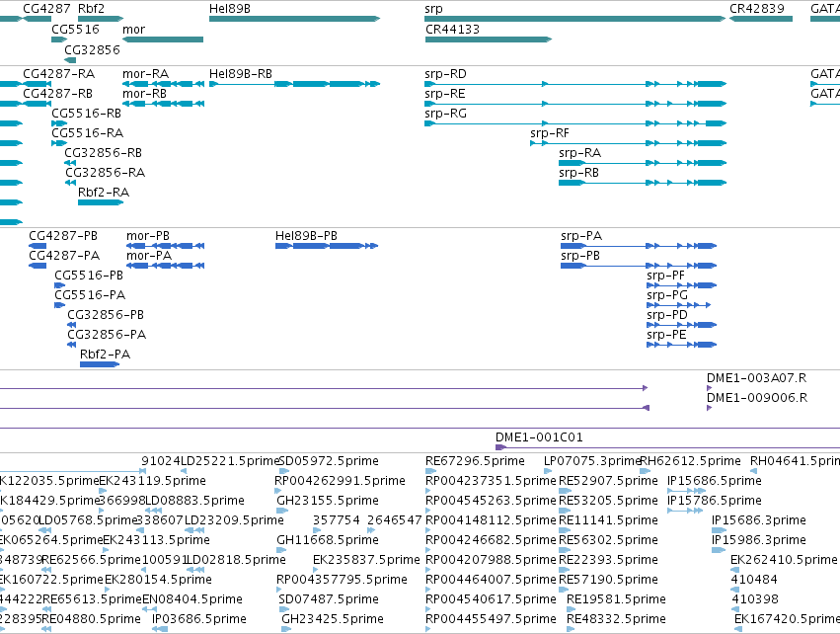Select the EK235837.5prime EST label
The height and width of the screenshot is (634, 840).
tap(366, 560)
